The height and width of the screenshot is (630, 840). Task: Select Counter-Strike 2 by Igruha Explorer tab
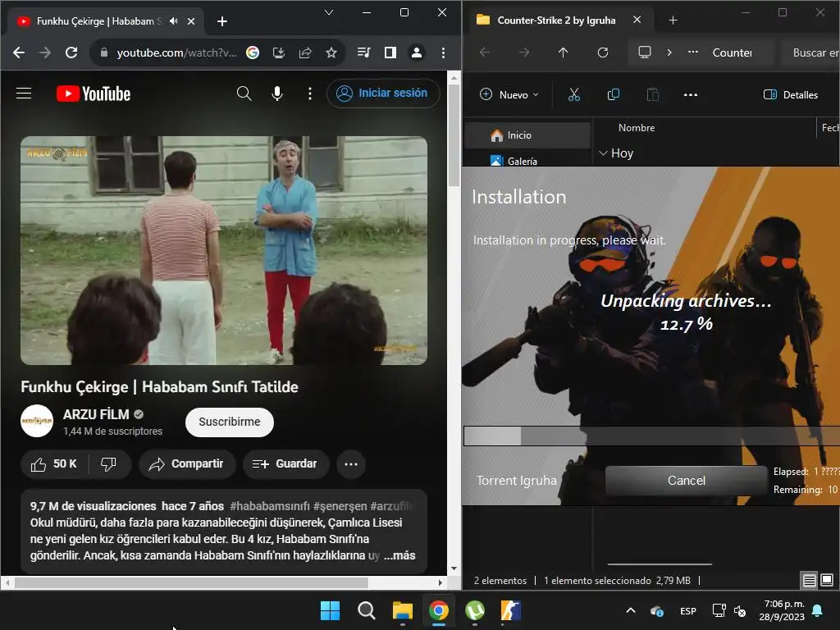pos(556,21)
